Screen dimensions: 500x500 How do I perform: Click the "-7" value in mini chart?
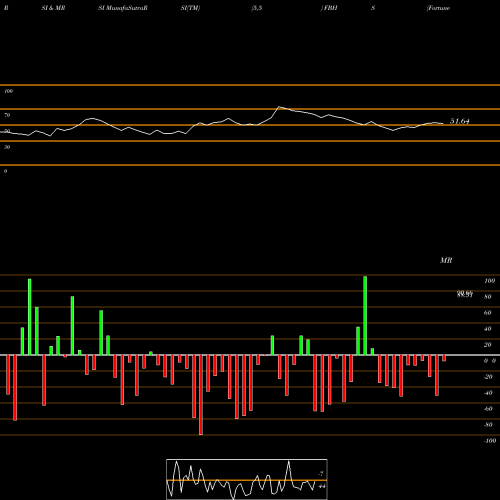[x=321, y=474]
